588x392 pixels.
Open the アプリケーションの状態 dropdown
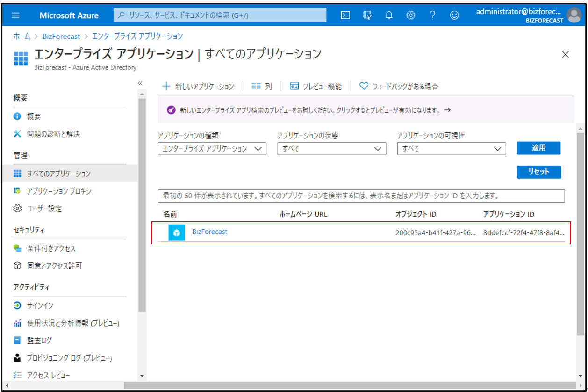pos(331,149)
